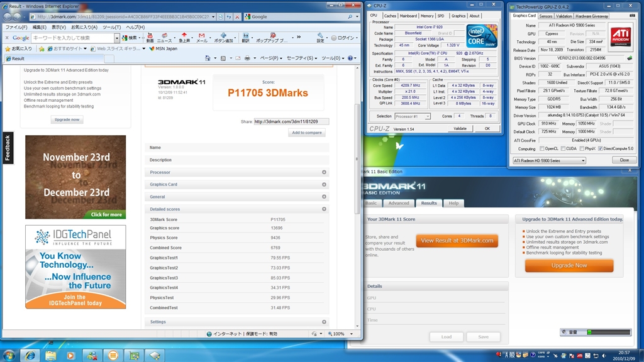Image resolution: width=644 pixels, height=362 pixels.
Task: Open the Processor #1 selection dropdown in CPU-Z
Action: tap(413, 116)
